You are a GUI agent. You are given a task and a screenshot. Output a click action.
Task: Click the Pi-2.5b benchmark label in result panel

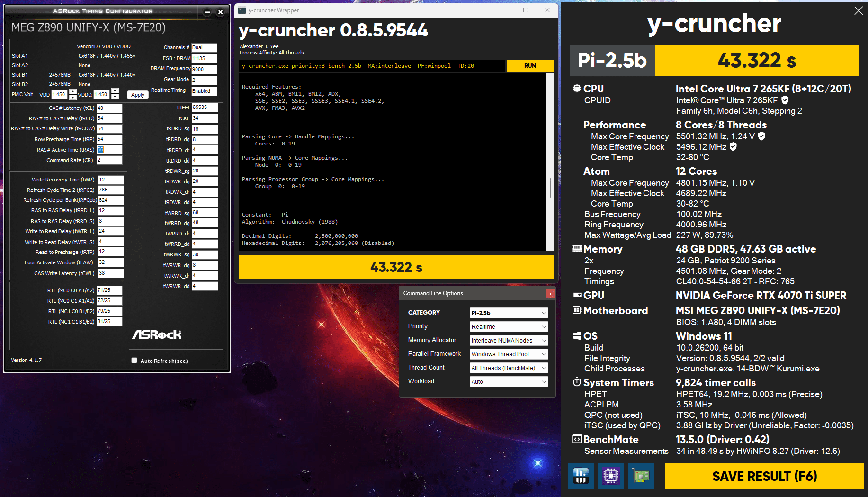pos(612,60)
